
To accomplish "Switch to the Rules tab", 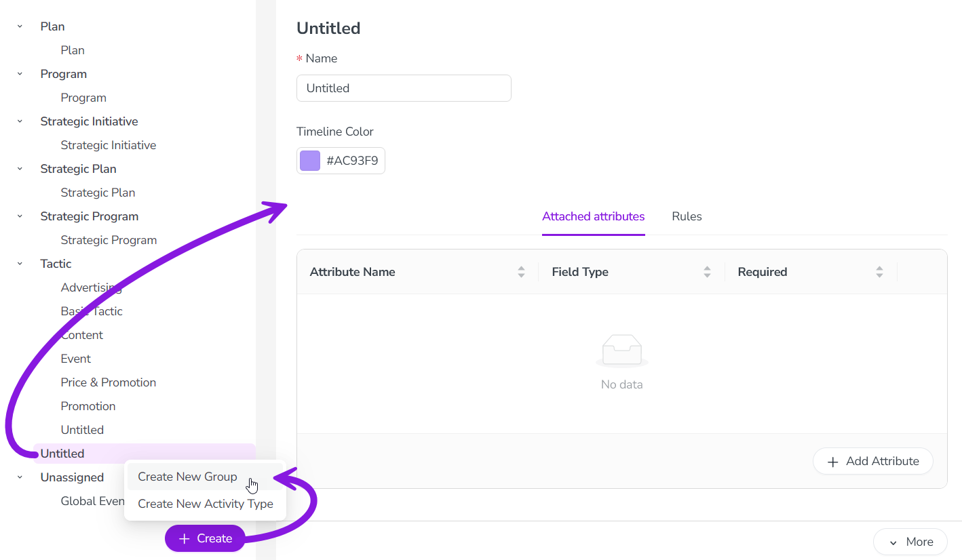I will click(x=687, y=217).
